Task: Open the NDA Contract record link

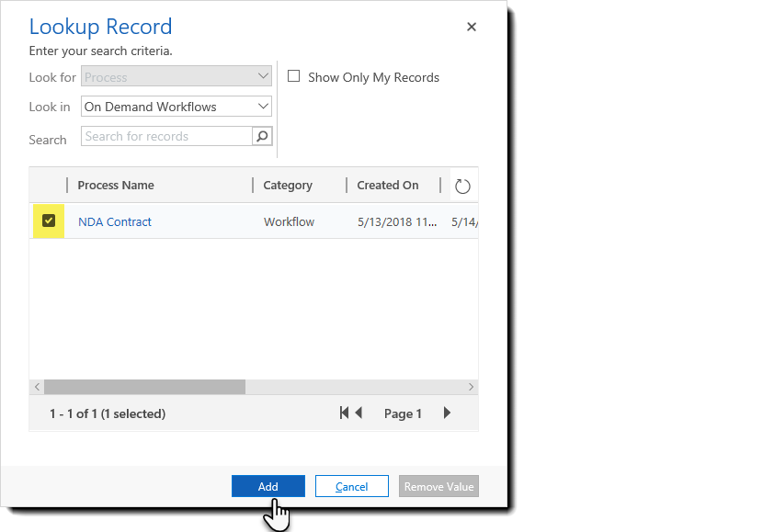Action: click(x=114, y=221)
